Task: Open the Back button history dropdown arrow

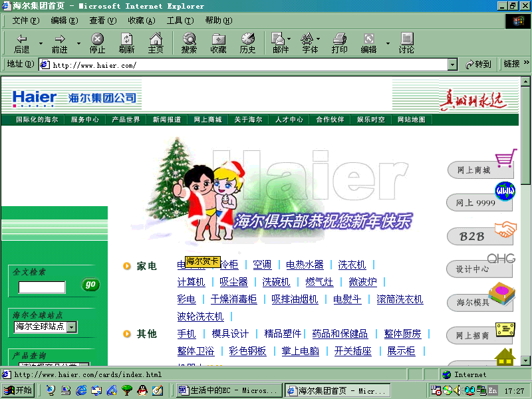Action: tap(41, 43)
